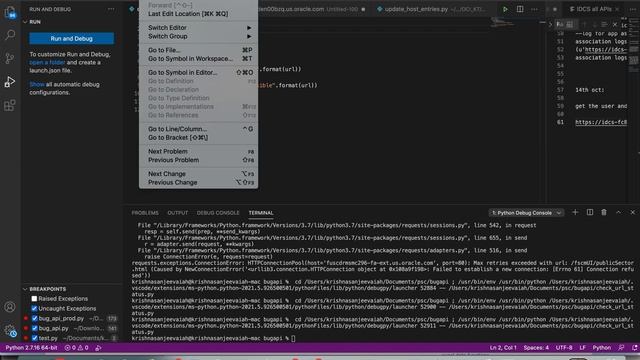Click the feedback icon in status bar

pos(621,348)
